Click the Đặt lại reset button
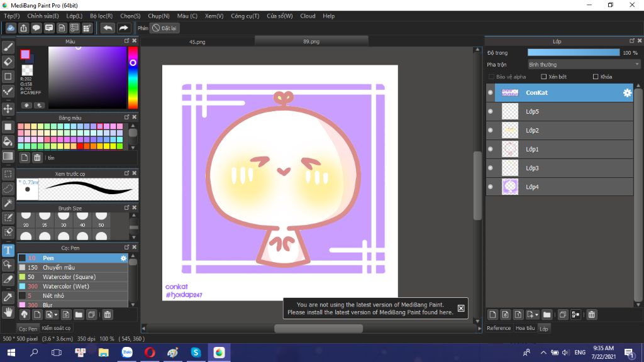Viewport: 644px width, 362px height. pyautogui.click(x=165, y=28)
